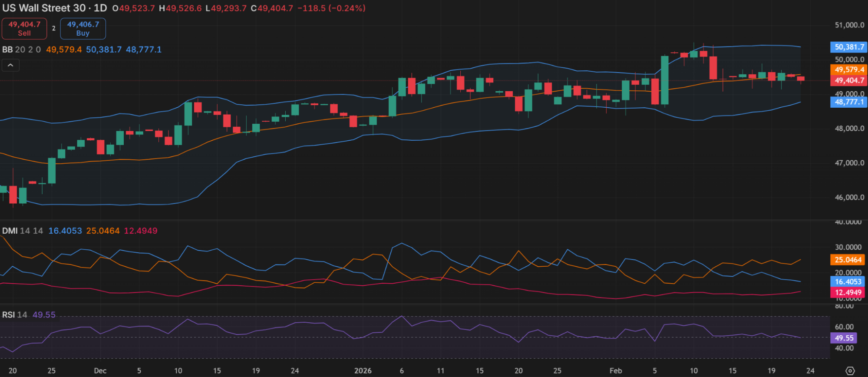
Task: Select the US Wall Street 30 symbol title
Action: (x=44, y=8)
